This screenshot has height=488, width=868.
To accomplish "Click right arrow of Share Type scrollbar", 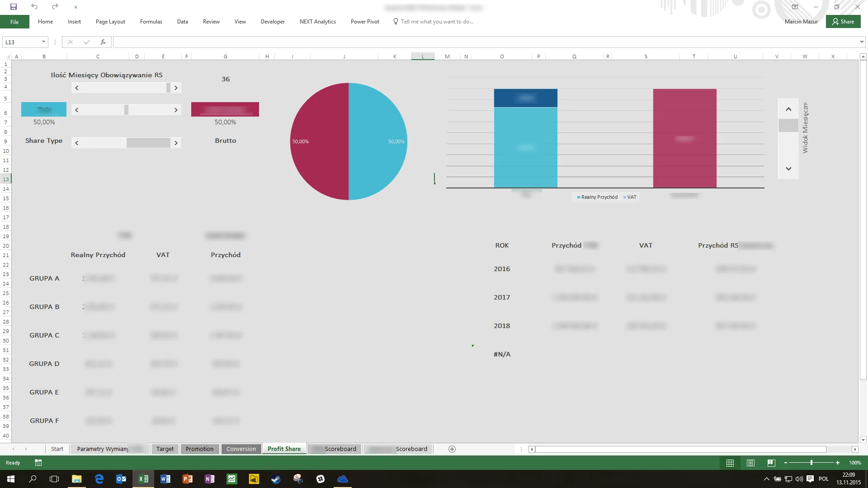I will click(x=176, y=143).
